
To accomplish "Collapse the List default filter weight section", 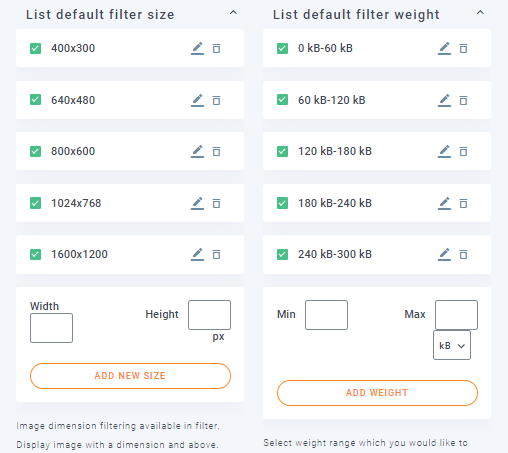I will click(480, 13).
